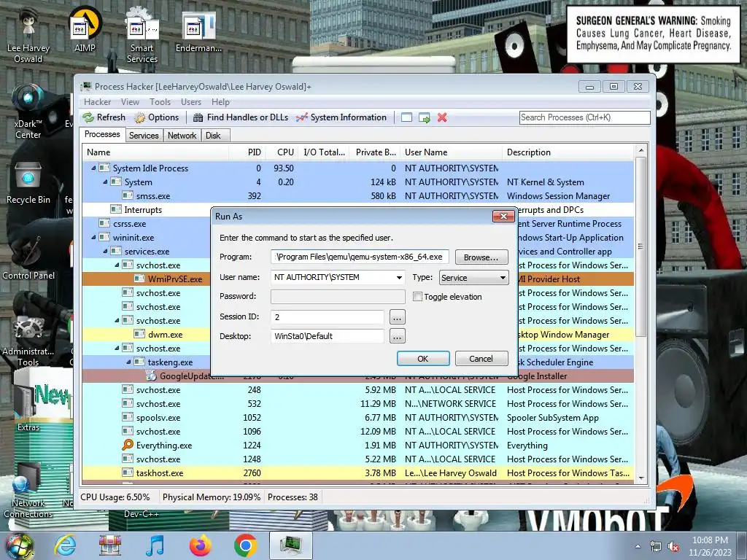
Task: Open the music note taskbar app
Action: [x=155, y=545]
